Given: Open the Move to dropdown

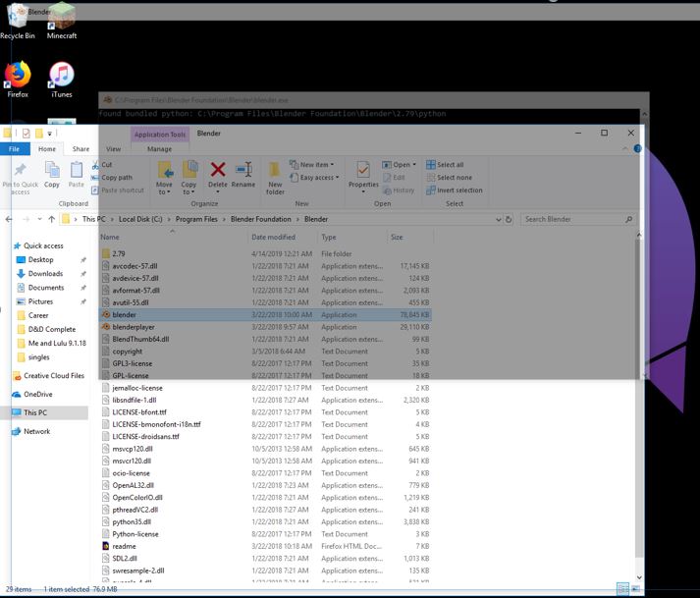Looking at the screenshot, I should point(164,179).
